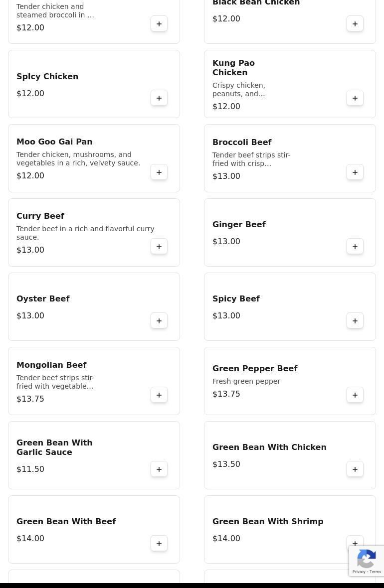Viewport: 384px width, 588px height.
Task: Add Green Bean With Chicken item
Action: click(355, 469)
